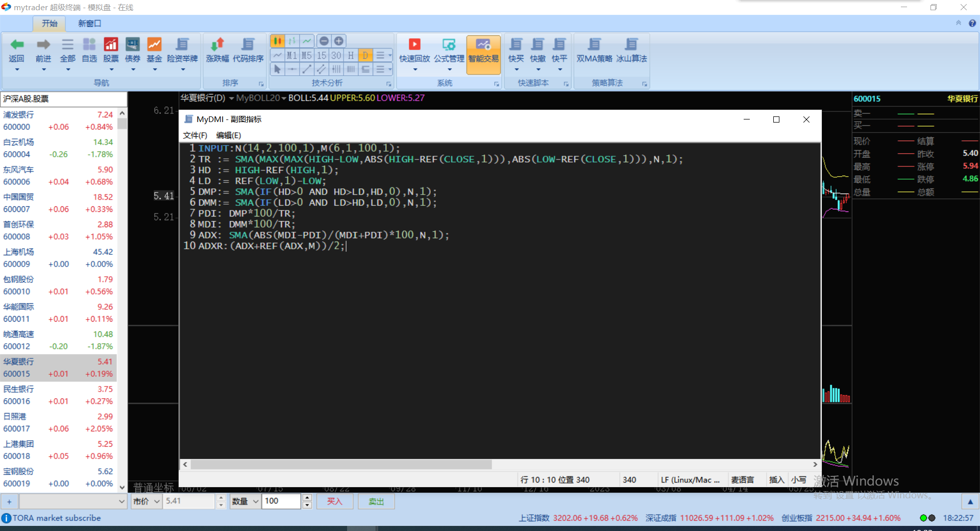Click the plus add button bottom-left
This screenshot has height=531, width=980.
(9, 501)
